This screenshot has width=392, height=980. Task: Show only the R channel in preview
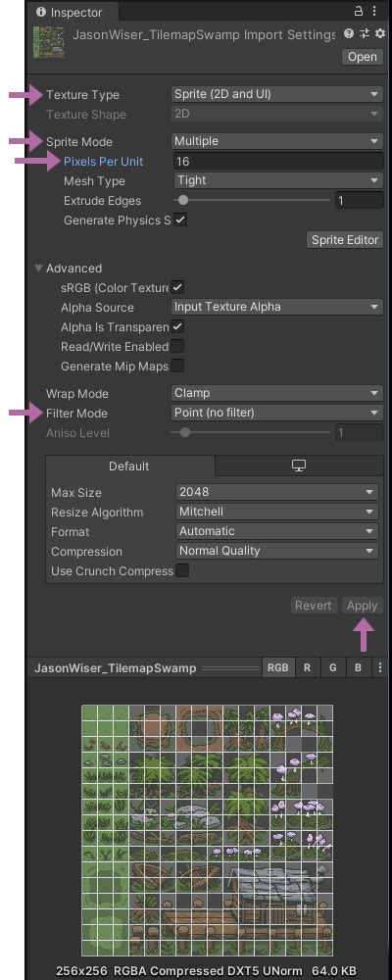pyautogui.click(x=307, y=667)
